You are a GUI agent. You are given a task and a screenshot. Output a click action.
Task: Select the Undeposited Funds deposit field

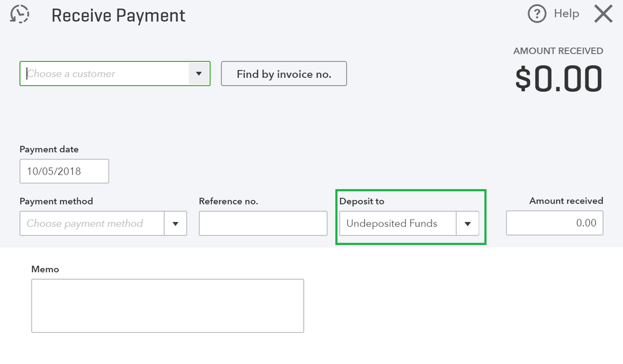click(396, 223)
